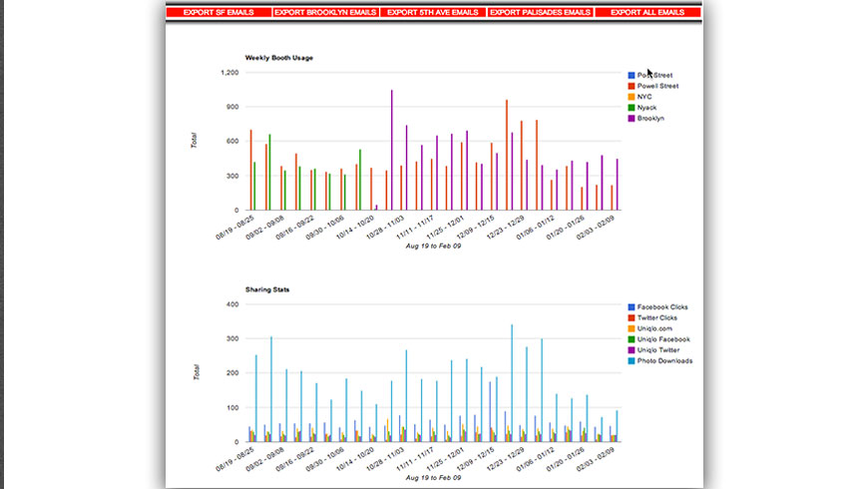Select the Uniqlo Twitter legend swatch
The image size is (868, 489).
[x=632, y=350]
